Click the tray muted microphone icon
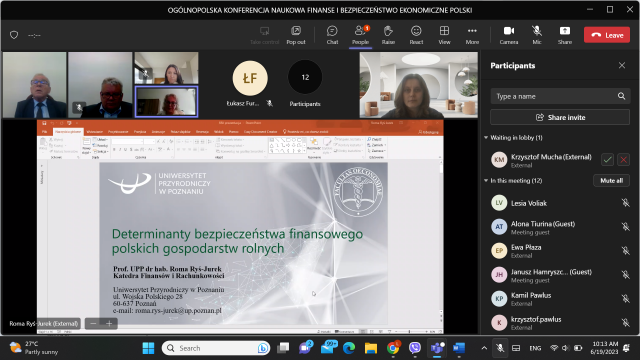This screenshot has width=640, height=360. pyautogui.click(x=500, y=348)
